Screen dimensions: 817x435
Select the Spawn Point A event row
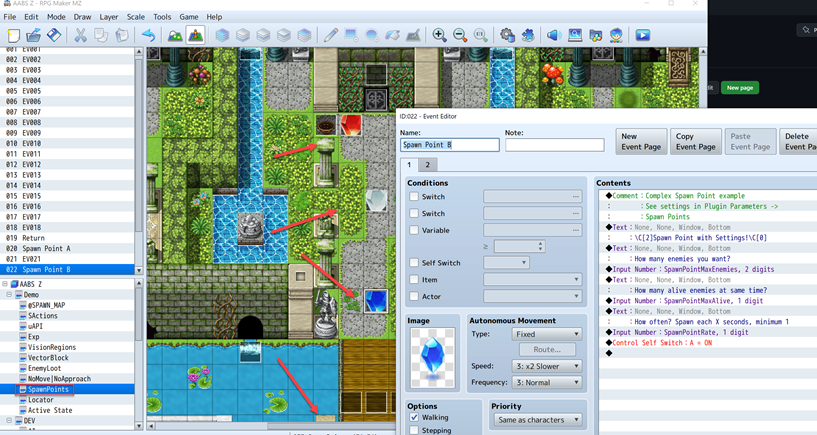(67, 248)
